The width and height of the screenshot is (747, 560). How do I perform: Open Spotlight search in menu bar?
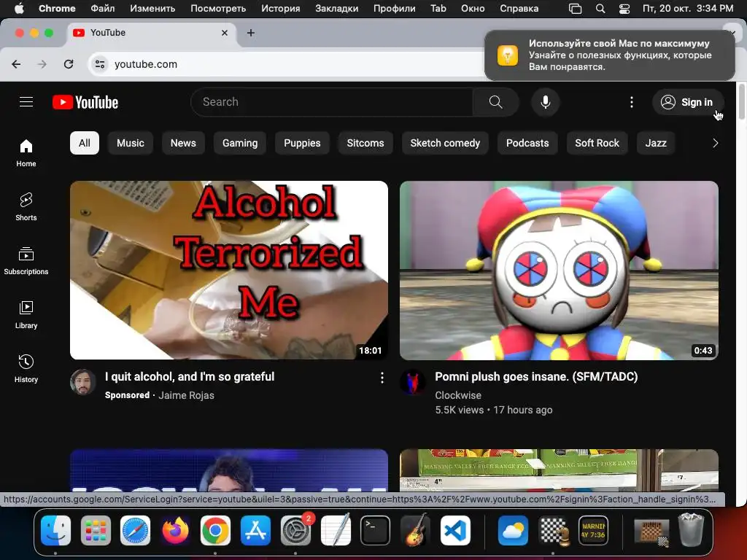click(600, 8)
